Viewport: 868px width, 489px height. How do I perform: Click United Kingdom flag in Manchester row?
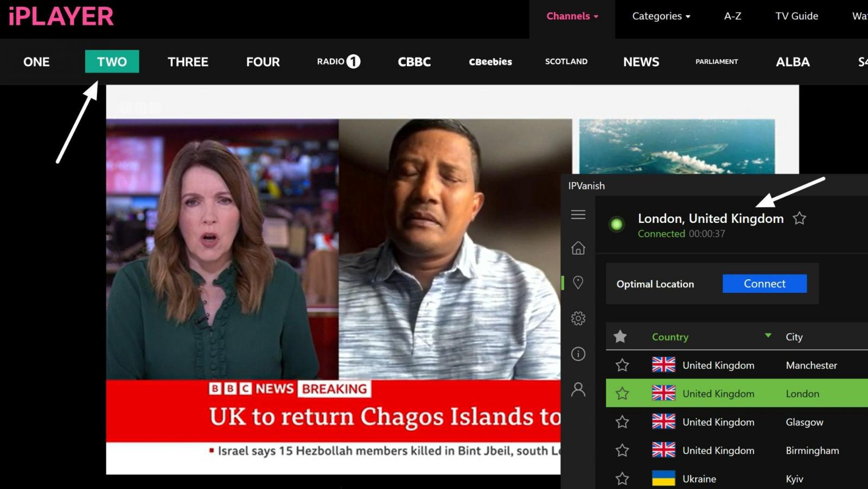pyautogui.click(x=663, y=365)
